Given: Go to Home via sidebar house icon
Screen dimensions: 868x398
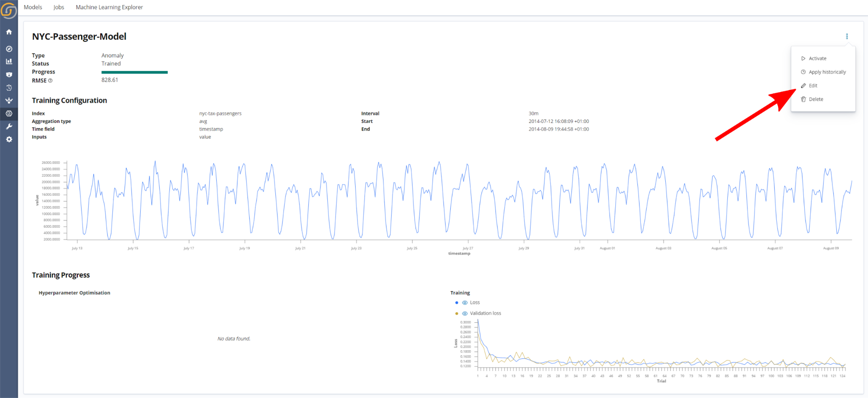Looking at the screenshot, I should click(x=9, y=32).
